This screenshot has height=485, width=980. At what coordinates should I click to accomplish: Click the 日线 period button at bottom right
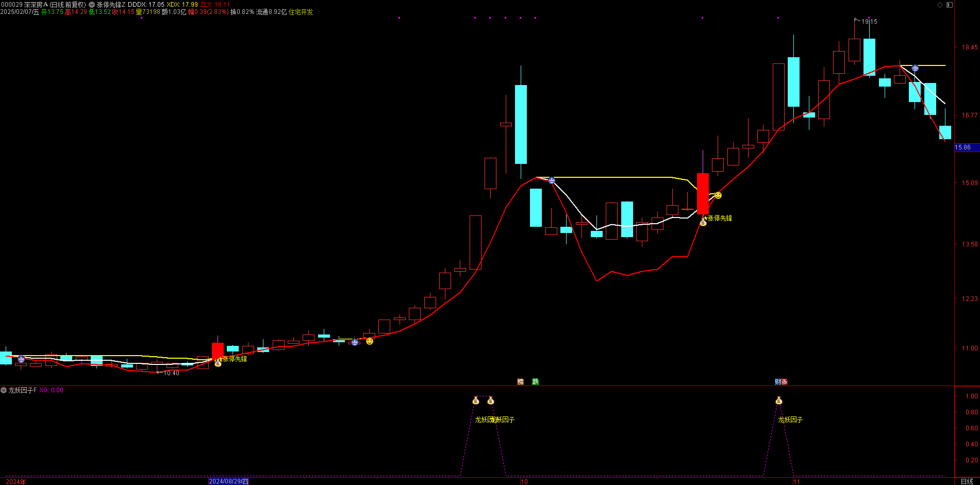coord(967,481)
